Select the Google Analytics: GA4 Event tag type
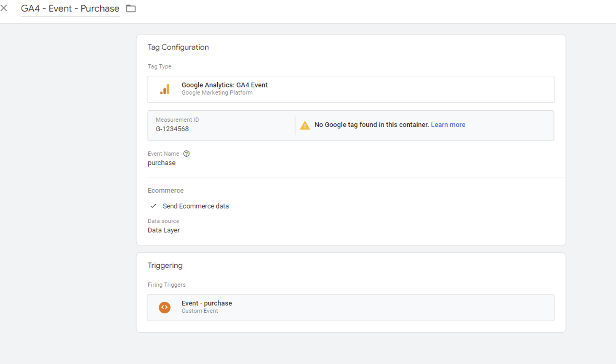The width and height of the screenshot is (616, 364). 351,89
